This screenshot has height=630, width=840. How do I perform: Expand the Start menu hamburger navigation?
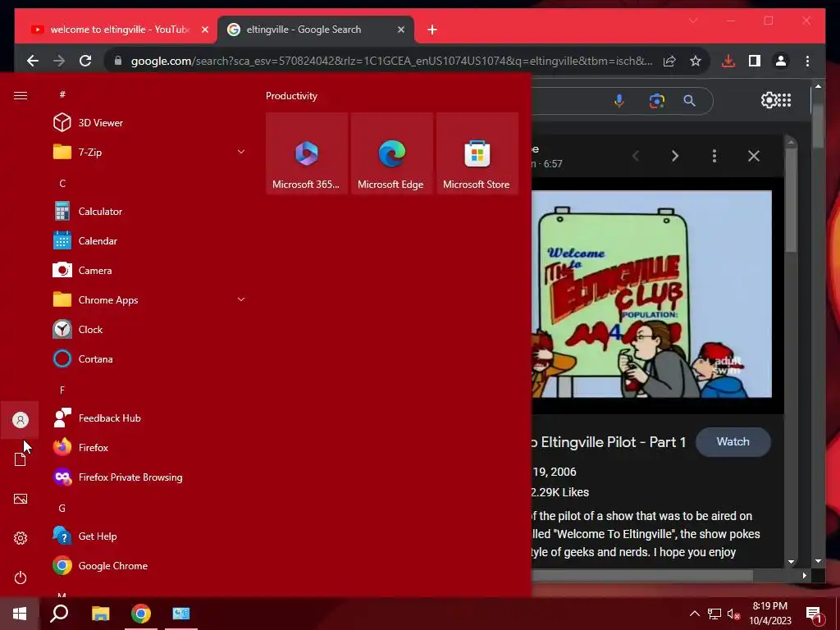point(21,95)
